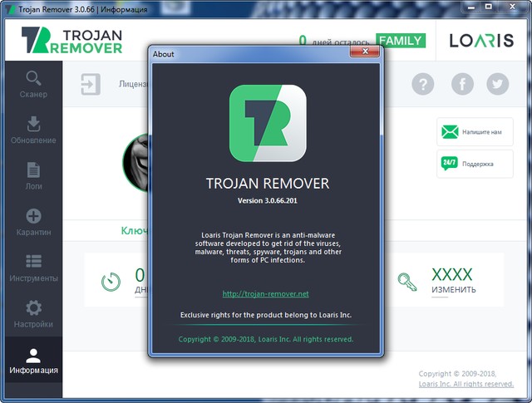532x403 pixels.
Task: Click the help question mark icon
Action: tap(424, 84)
